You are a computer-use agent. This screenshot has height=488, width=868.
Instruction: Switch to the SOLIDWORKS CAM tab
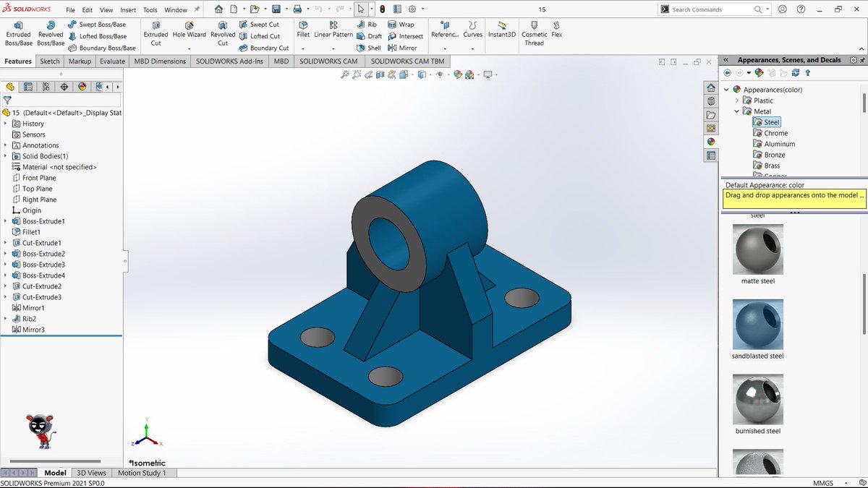pyautogui.click(x=328, y=61)
